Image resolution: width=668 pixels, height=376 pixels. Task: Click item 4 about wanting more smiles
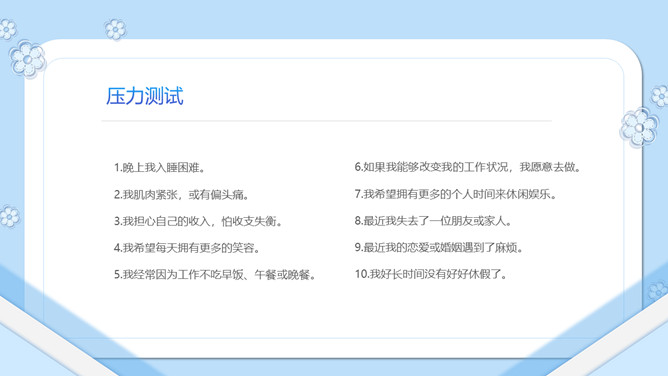[x=187, y=248]
